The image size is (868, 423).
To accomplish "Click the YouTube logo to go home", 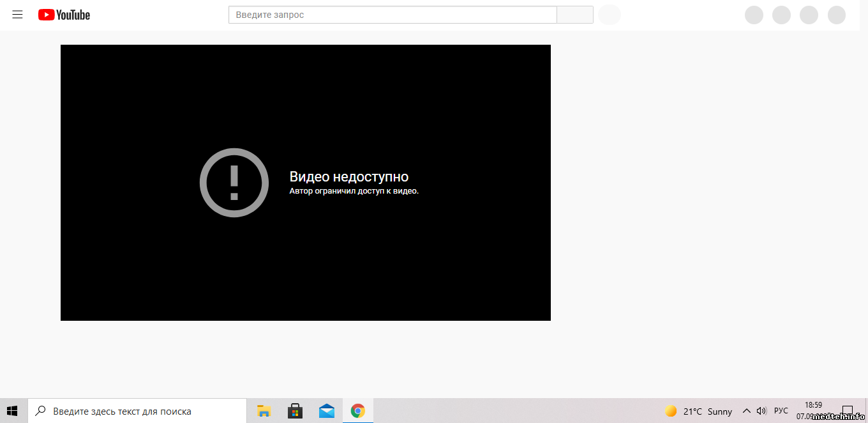I will pos(64,15).
